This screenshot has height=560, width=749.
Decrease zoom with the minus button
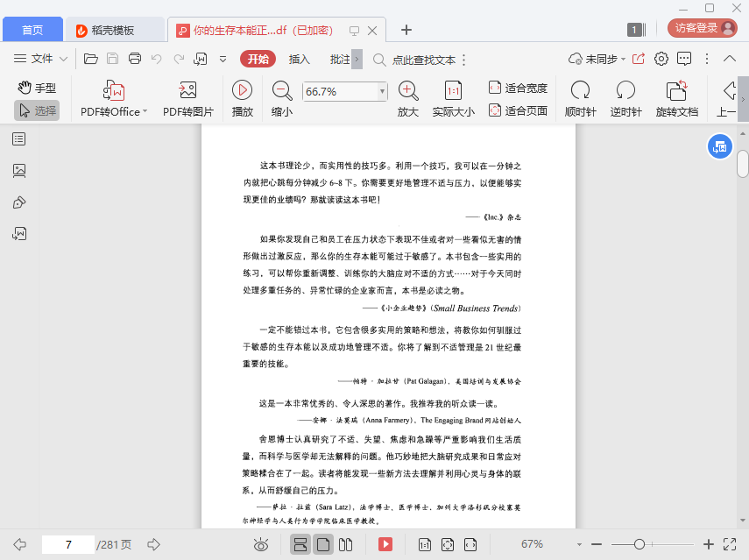point(597,544)
